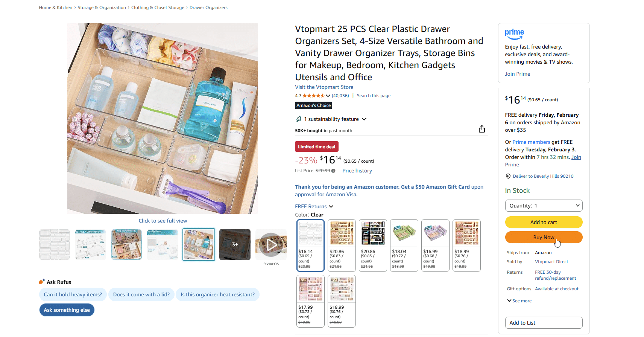The height and width of the screenshot is (337, 644).
Task: Open the Price history link
Action: (x=357, y=171)
